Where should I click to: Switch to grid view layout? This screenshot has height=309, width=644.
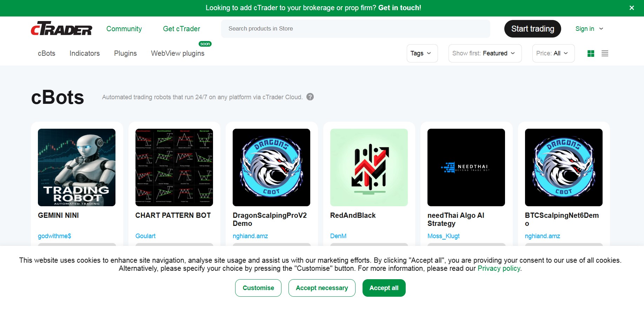click(591, 53)
